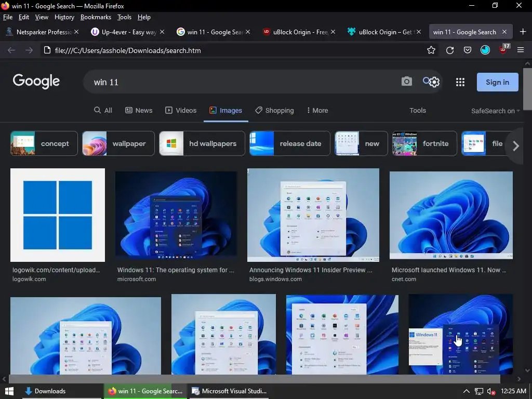
Task: Open the Google apps grid
Action: coord(460,82)
